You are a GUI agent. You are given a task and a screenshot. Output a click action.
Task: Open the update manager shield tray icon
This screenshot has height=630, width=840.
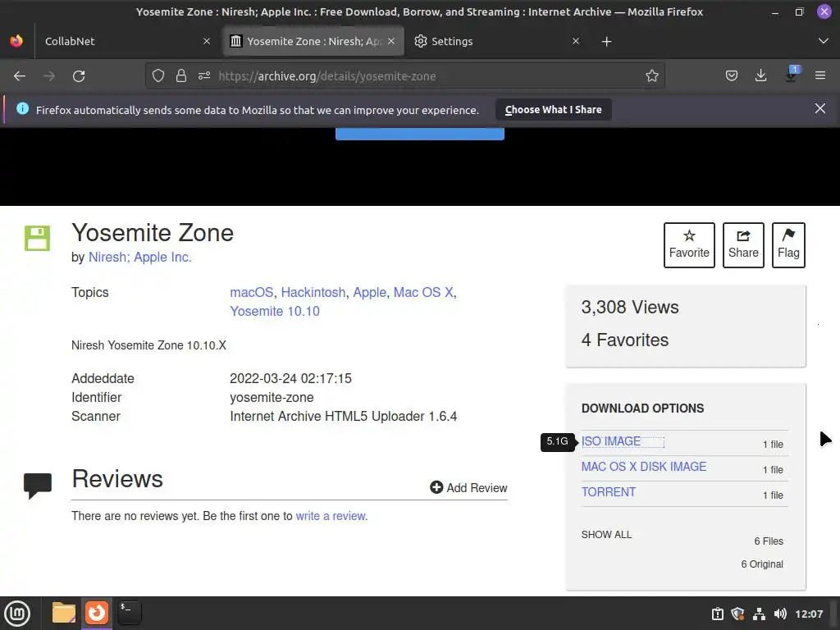point(737,614)
